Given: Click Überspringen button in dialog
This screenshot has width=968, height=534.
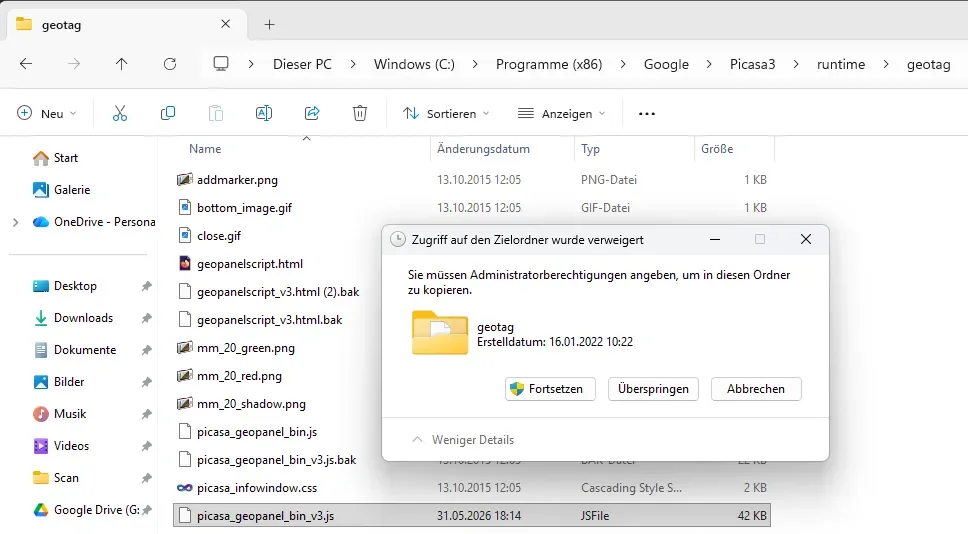Looking at the screenshot, I should 653,389.
